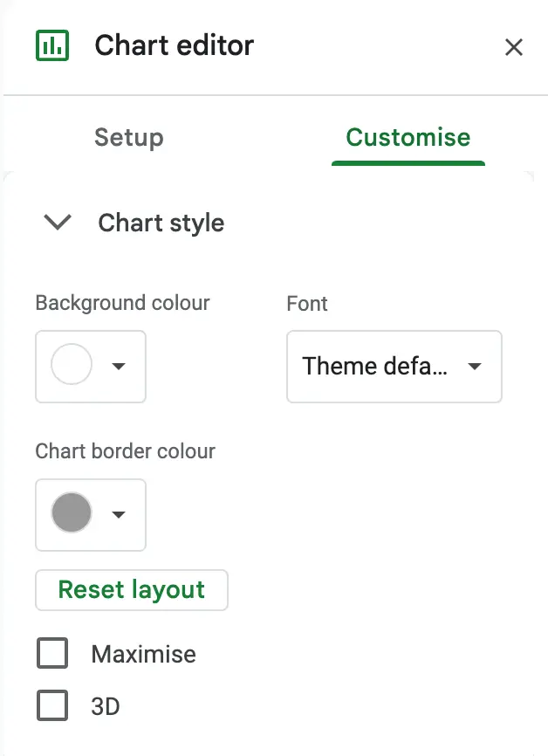Screen dimensions: 548x756
Task: Enable the 3D checkbox
Action: pos(51,705)
